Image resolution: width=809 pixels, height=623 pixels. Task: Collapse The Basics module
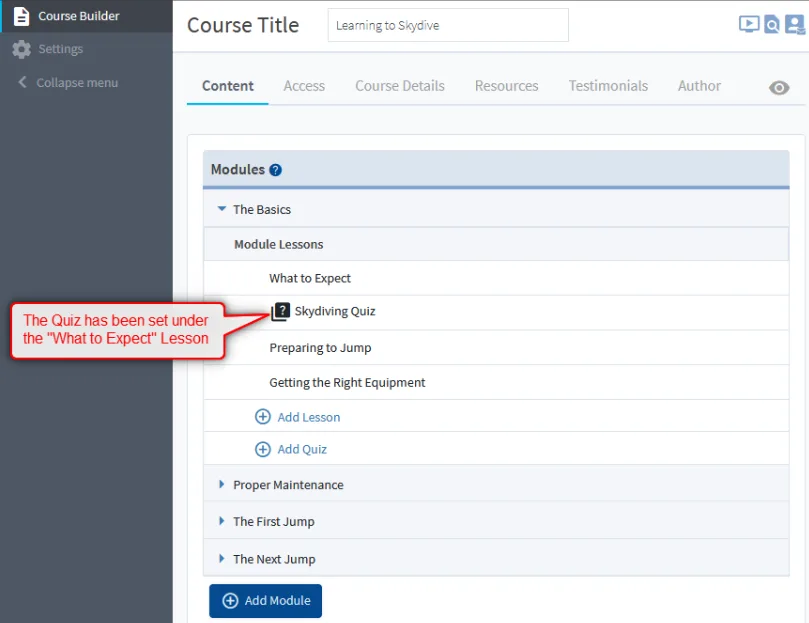222,209
